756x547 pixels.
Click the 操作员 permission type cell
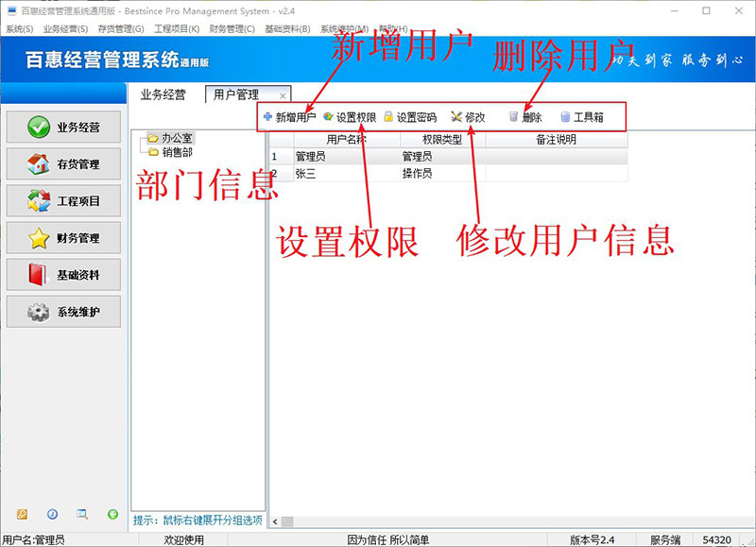(x=442, y=174)
